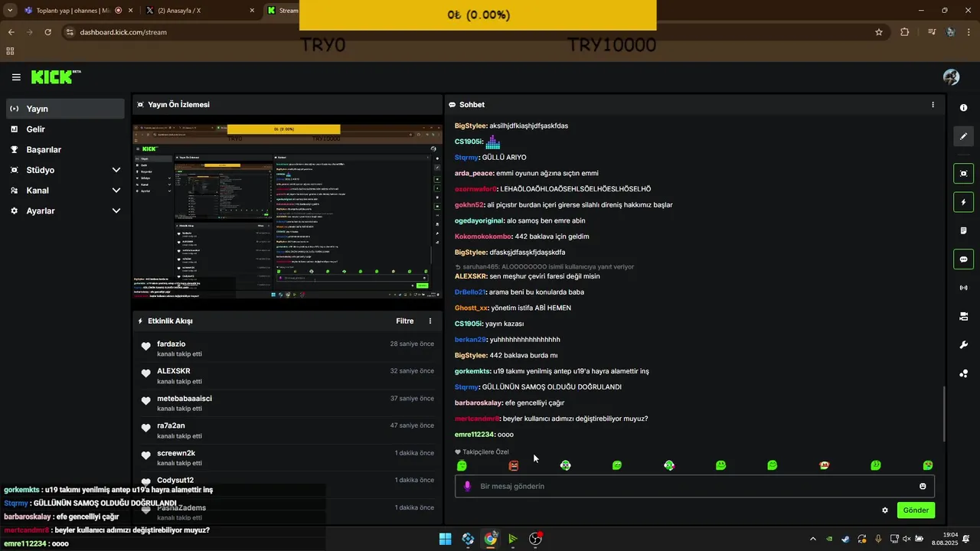Open the document icon in right sidebar
980x551 pixels.
[963, 230]
